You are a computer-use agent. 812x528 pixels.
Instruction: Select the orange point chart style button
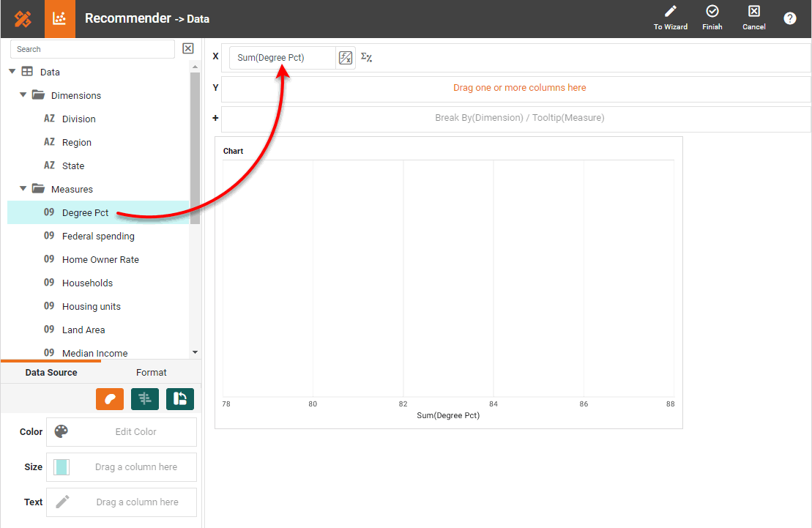coord(110,399)
